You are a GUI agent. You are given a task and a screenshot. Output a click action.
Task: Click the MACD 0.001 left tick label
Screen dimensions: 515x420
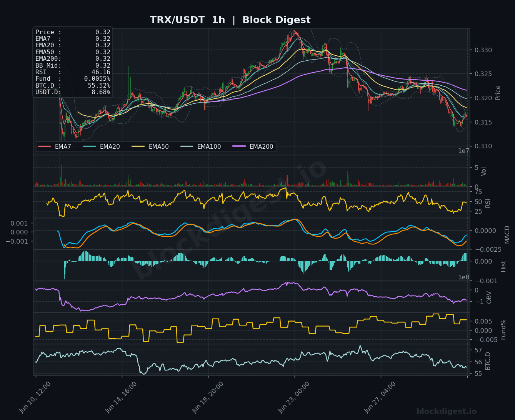point(19,223)
